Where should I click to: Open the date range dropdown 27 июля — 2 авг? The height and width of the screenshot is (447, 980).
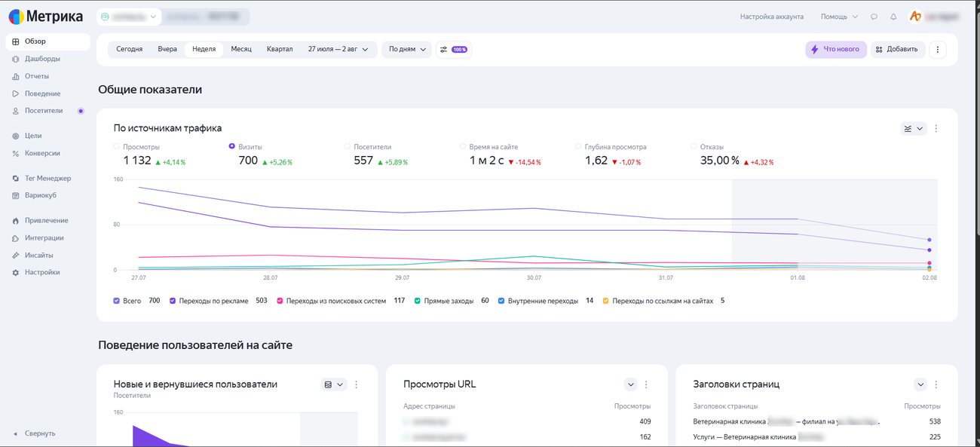click(x=338, y=50)
